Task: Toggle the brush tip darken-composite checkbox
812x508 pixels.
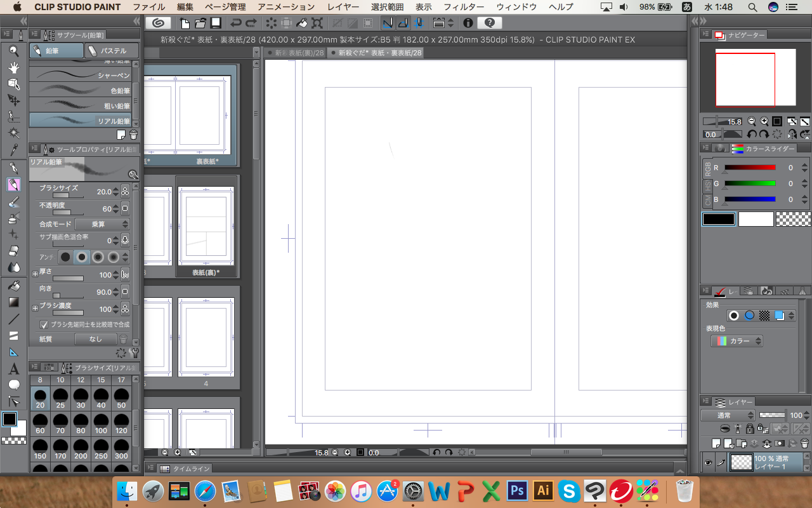Action: click(x=44, y=324)
